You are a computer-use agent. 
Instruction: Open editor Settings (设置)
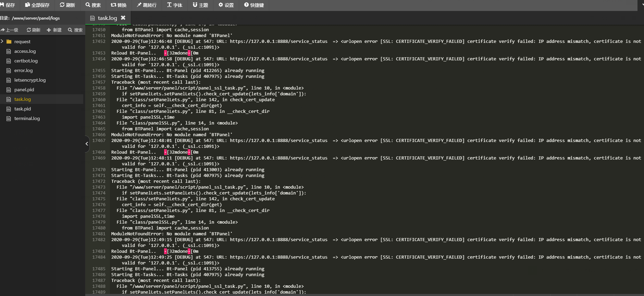click(226, 5)
